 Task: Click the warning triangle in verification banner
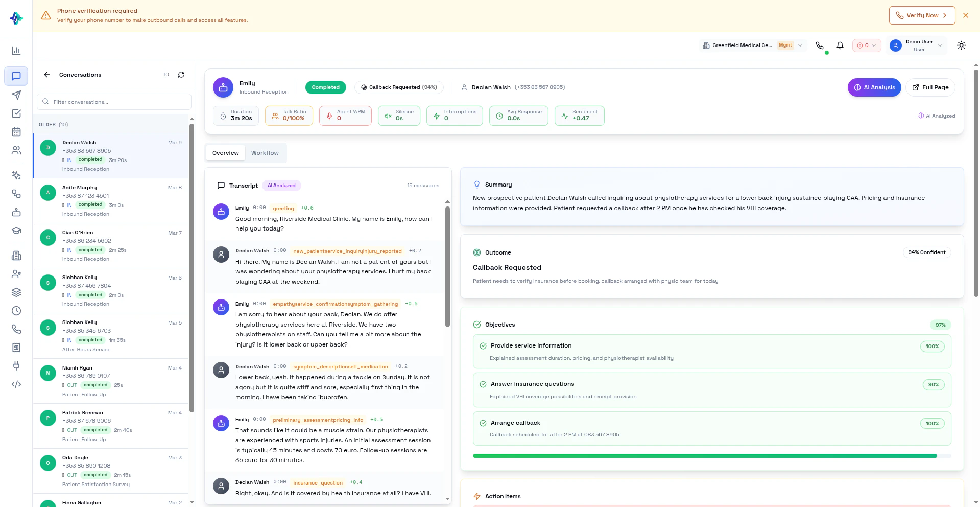click(x=46, y=15)
